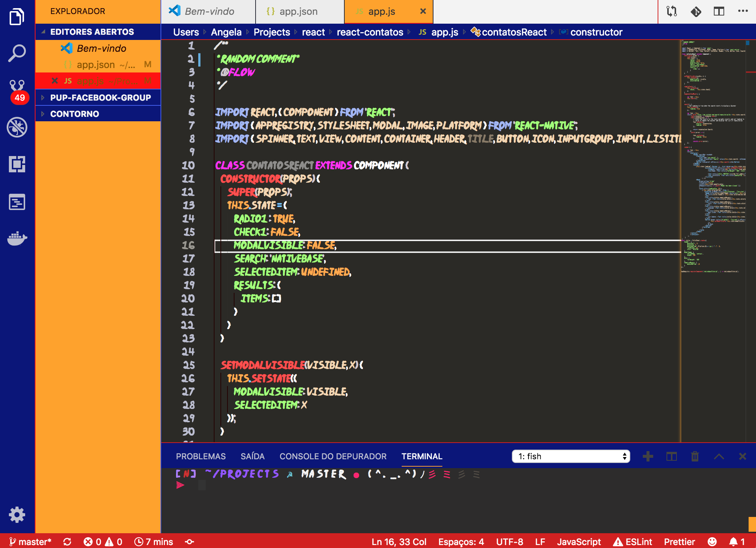Viewport: 756px width, 548px height.
Task: Open the Docker view icon
Action: pos(17,239)
